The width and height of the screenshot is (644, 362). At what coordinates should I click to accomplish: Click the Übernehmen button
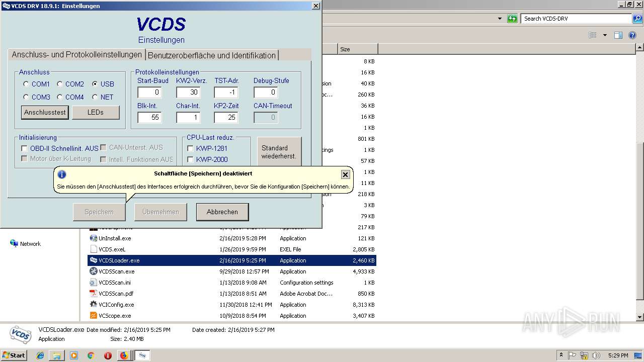pos(160,212)
